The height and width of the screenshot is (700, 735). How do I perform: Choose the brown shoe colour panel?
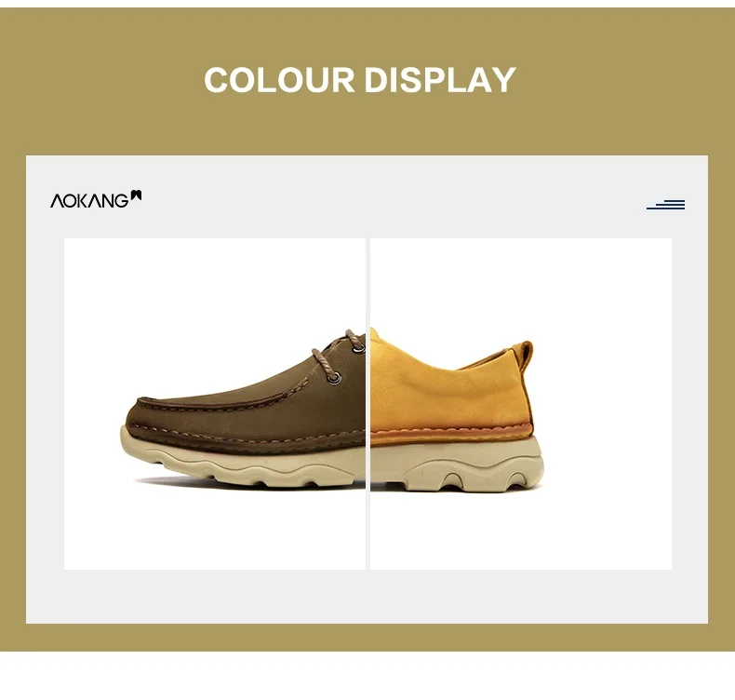click(x=215, y=404)
